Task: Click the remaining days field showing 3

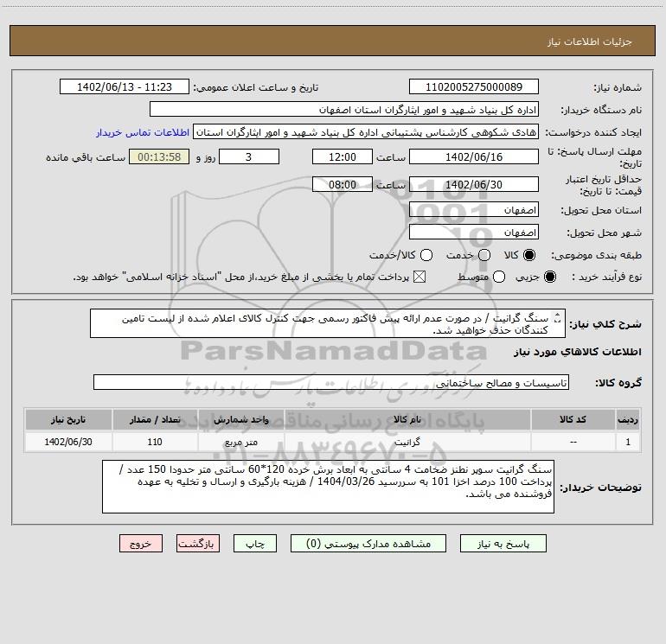Action: [x=249, y=157]
